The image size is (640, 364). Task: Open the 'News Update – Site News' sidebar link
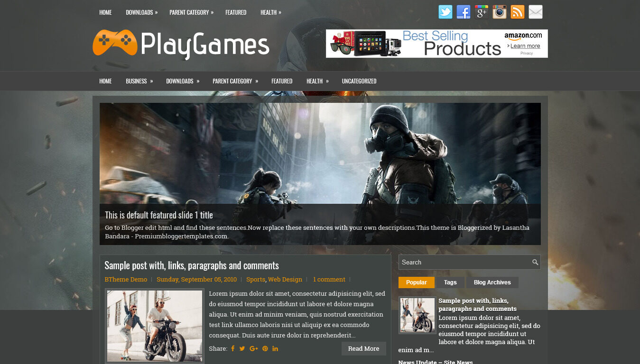coord(436,362)
